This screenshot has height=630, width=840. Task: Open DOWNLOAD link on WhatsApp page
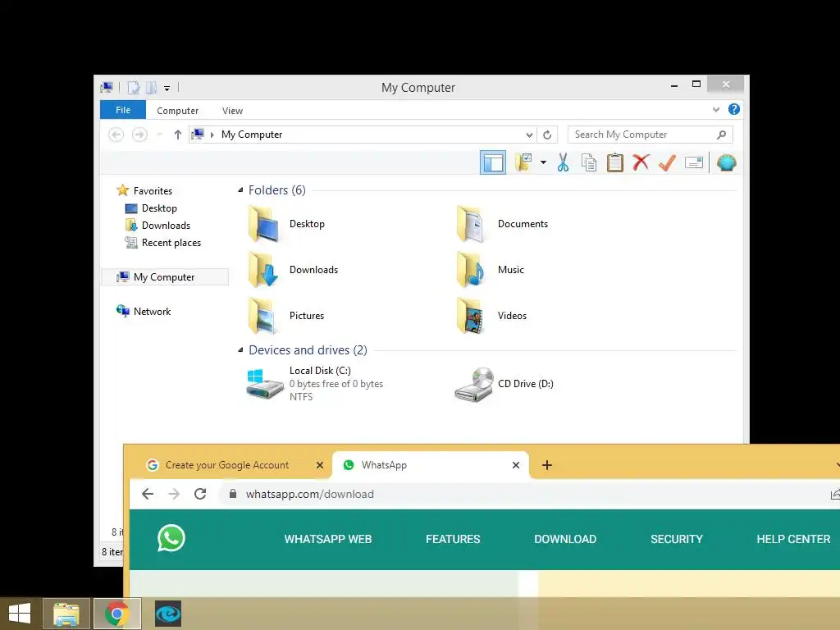click(565, 539)
